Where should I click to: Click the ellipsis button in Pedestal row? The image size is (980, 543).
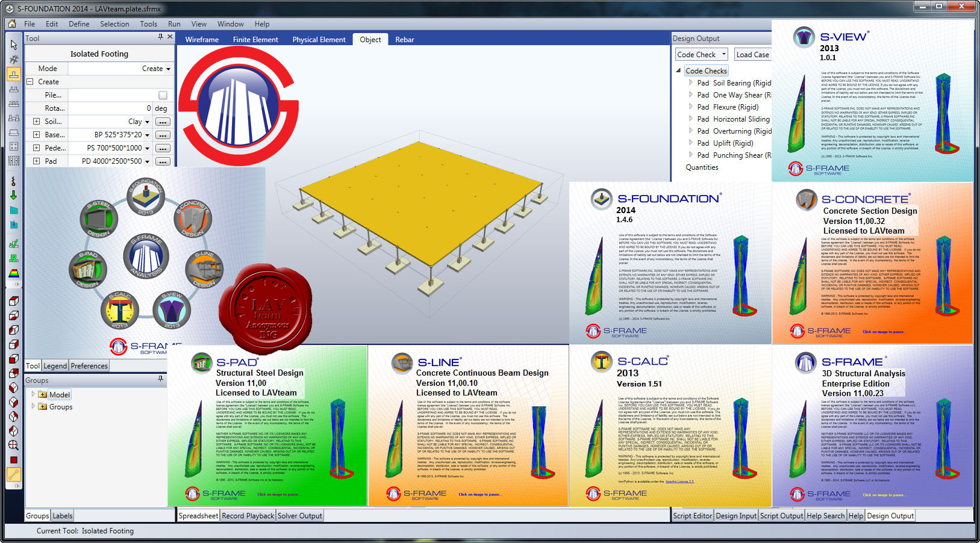pyautogui.click(x=163, y=148)
